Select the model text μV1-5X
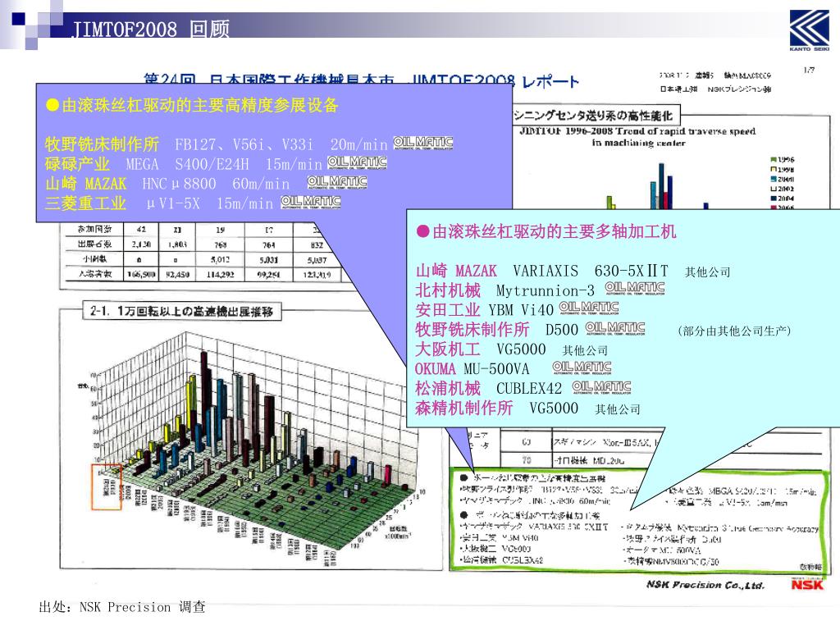This screenshot has height=630, width=840. click(174, 204)
